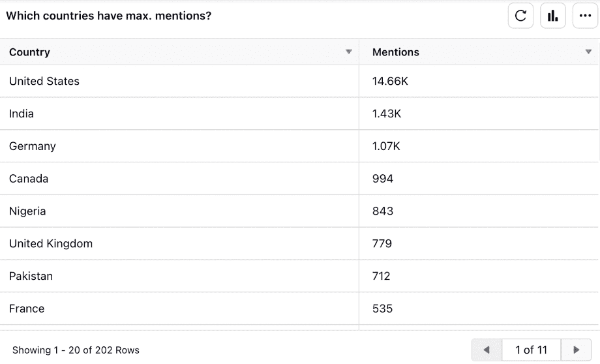Screen dimensions: 600x364
Task: Select the United Kingdom cell
Action: coord(51,244)
